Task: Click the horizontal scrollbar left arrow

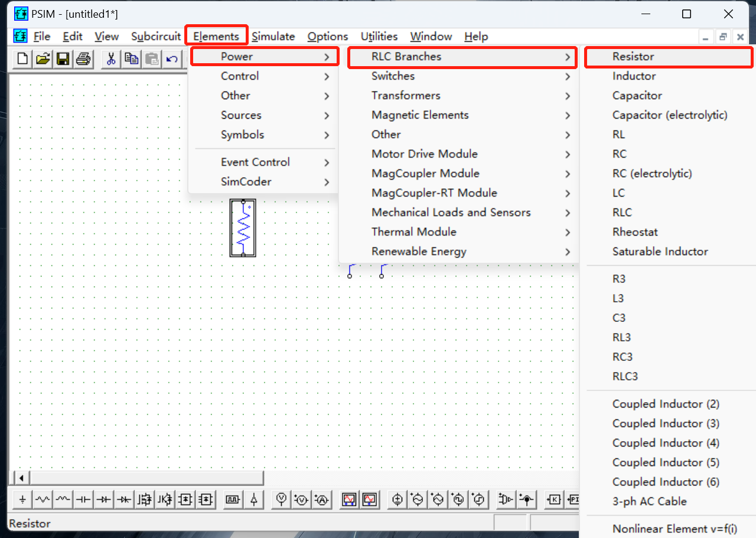Action: point(21,478)
